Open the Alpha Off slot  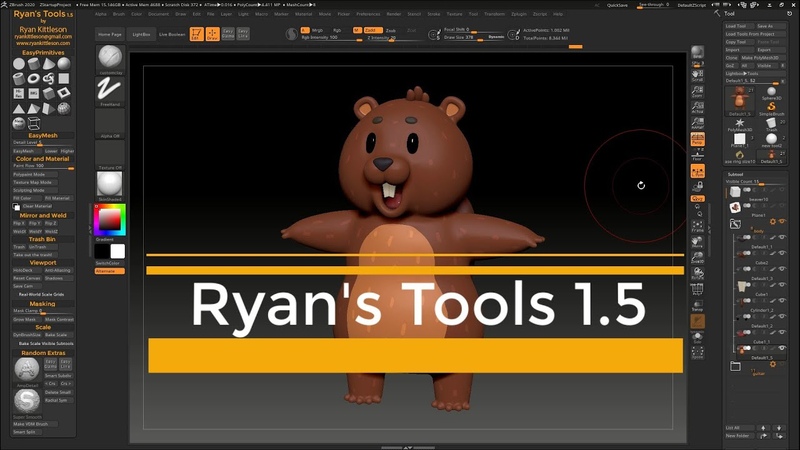pos(110,123)
